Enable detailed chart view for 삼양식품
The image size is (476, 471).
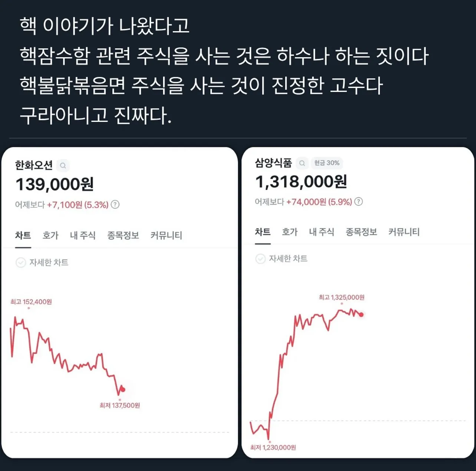[289, 259]
